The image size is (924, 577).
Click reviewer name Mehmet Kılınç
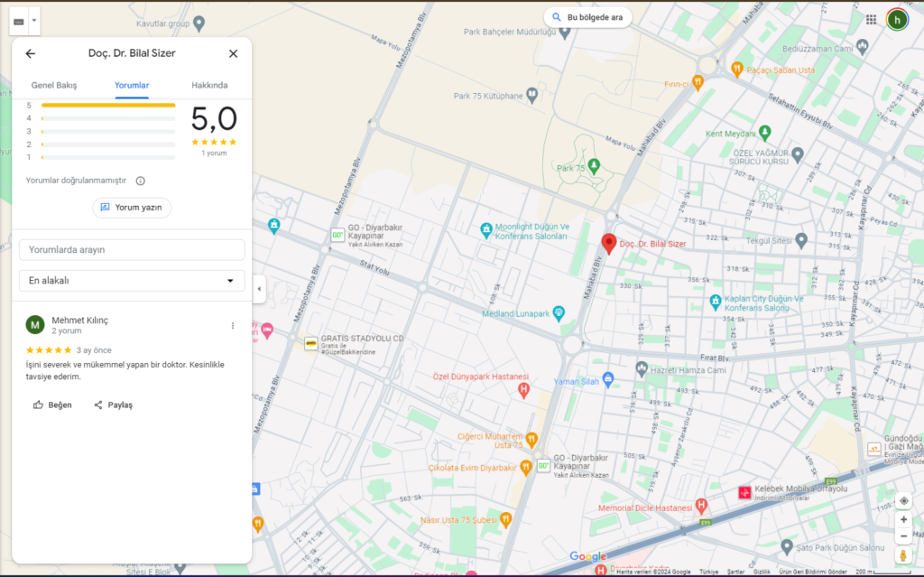click(x=79, y=321)
